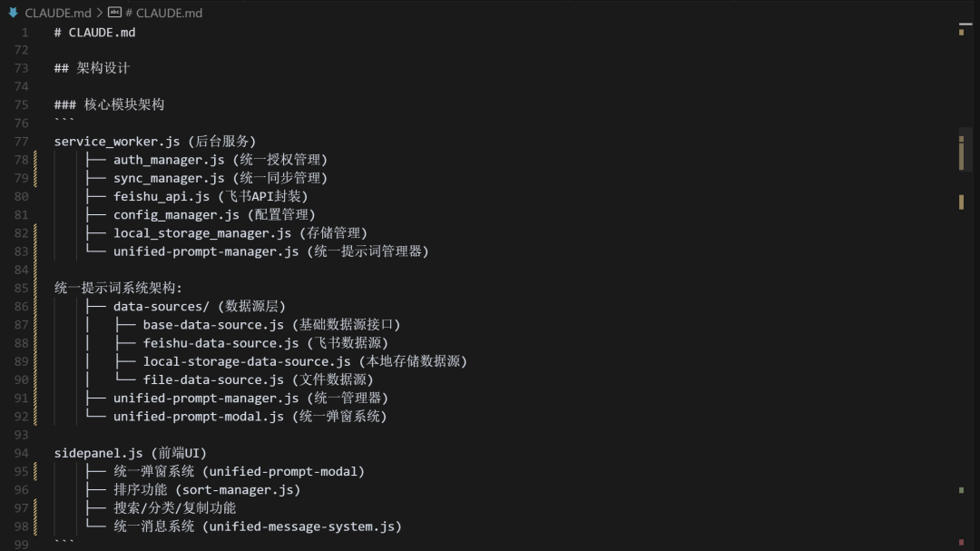This screenshot has height=551, width=980.
Task: Click the breadcrumb separator chevron
Action: [x=100, y=13]
